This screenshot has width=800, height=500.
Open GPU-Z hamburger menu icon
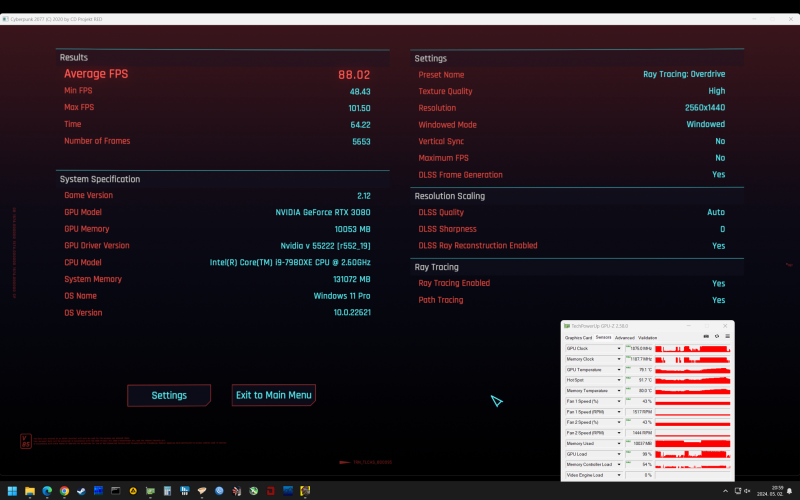pyautogui.click(x=728, y=337)
